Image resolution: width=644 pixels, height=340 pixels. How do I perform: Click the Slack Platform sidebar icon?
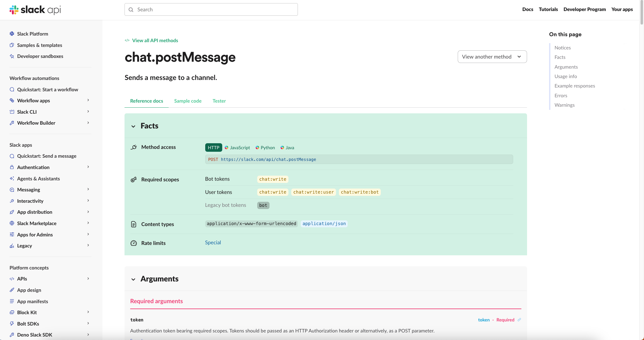(x=12, y=34)
